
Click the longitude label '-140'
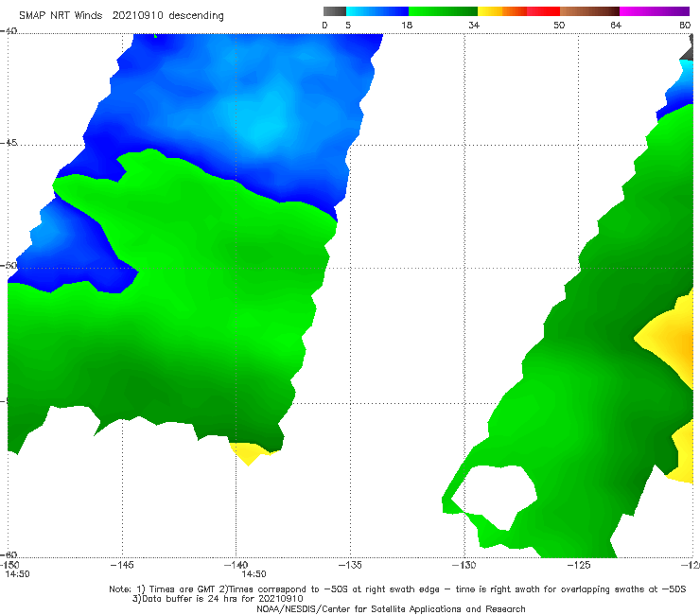(x=236, y=565)
